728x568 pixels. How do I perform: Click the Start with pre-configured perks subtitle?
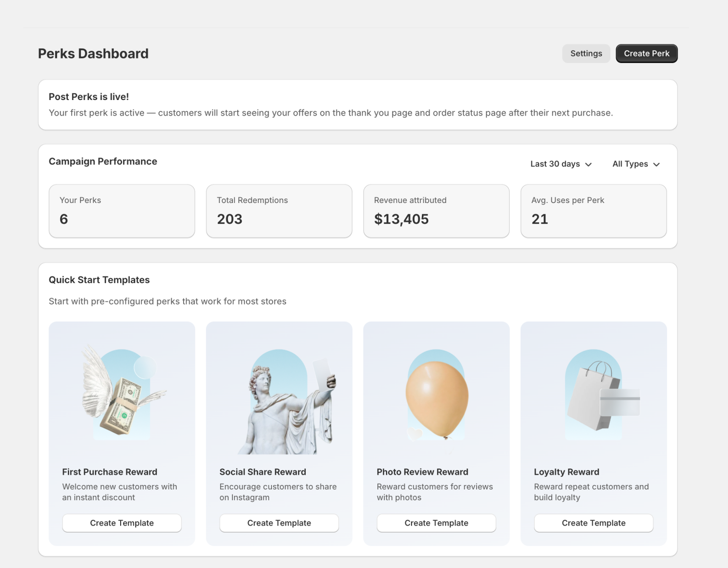point(167,302)
